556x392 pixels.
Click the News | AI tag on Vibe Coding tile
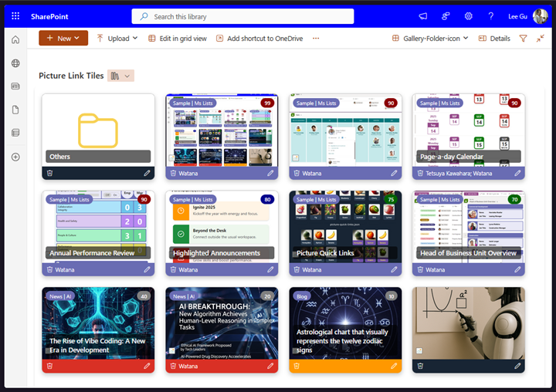(60, 296)
